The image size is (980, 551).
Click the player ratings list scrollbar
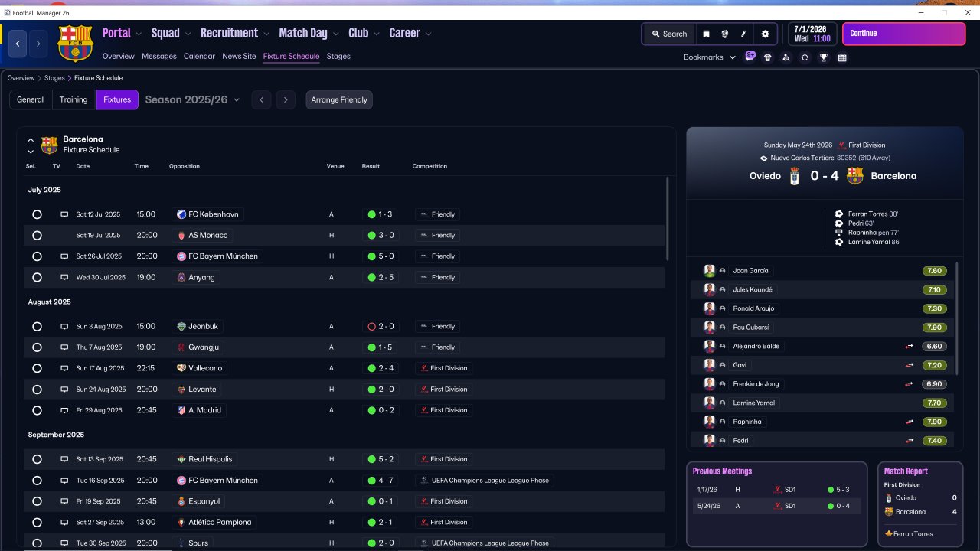pyautogui.click(x=957, y=318)
